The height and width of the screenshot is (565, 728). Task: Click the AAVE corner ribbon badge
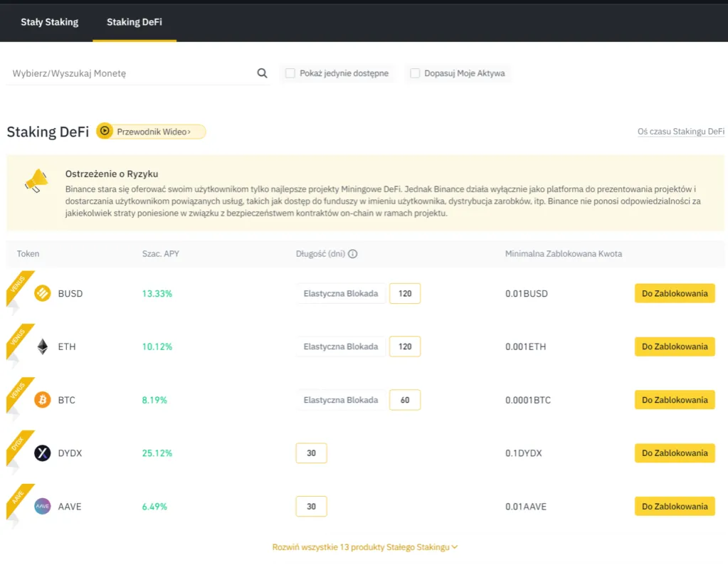click(18, 498)
